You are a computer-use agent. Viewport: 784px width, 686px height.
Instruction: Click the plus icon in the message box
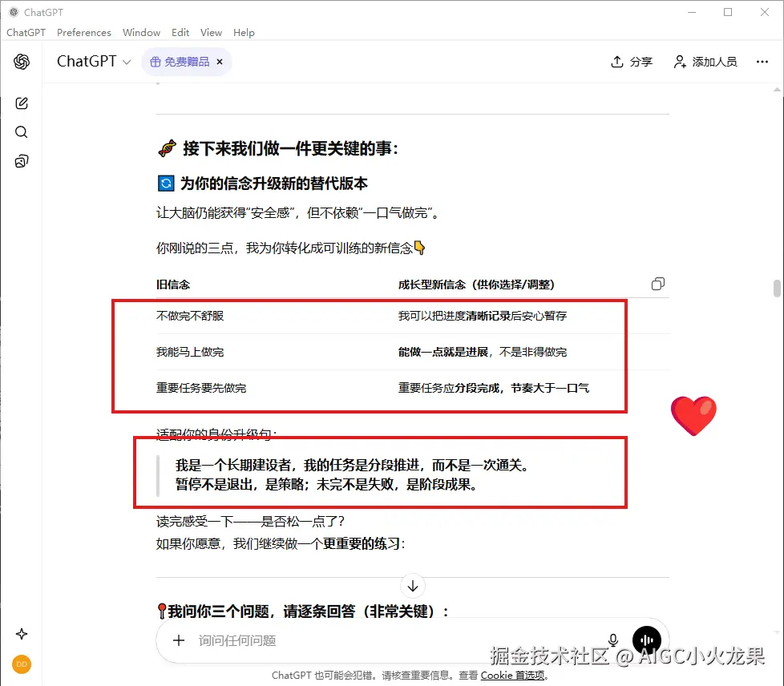[178, 640]
